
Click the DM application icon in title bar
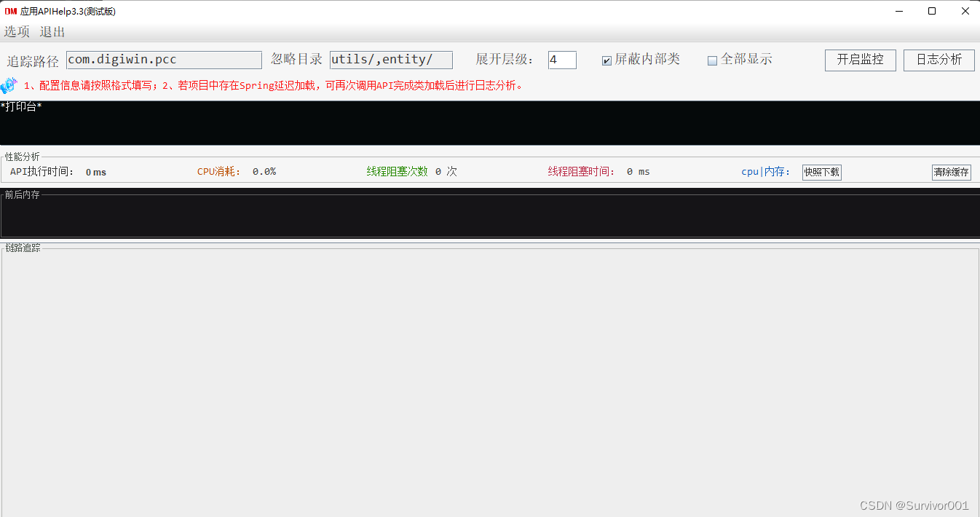click(x=10, y=11)
